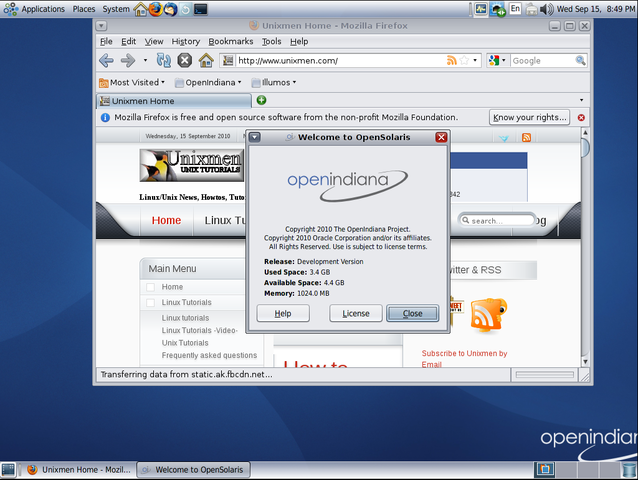The image size is (638, 480).
Task: Open terminal from top panel icon
Action: pos(201,9)
